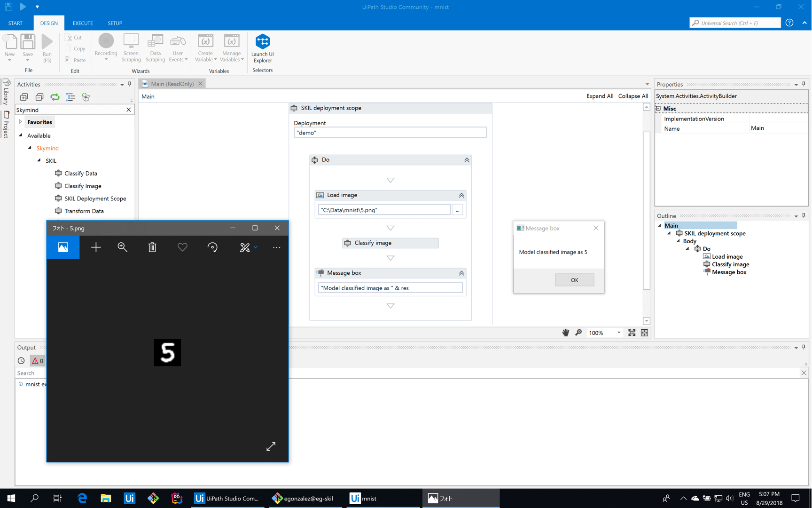
Task: Open the zoom percentage dropdown
Action: click(619, 333)
